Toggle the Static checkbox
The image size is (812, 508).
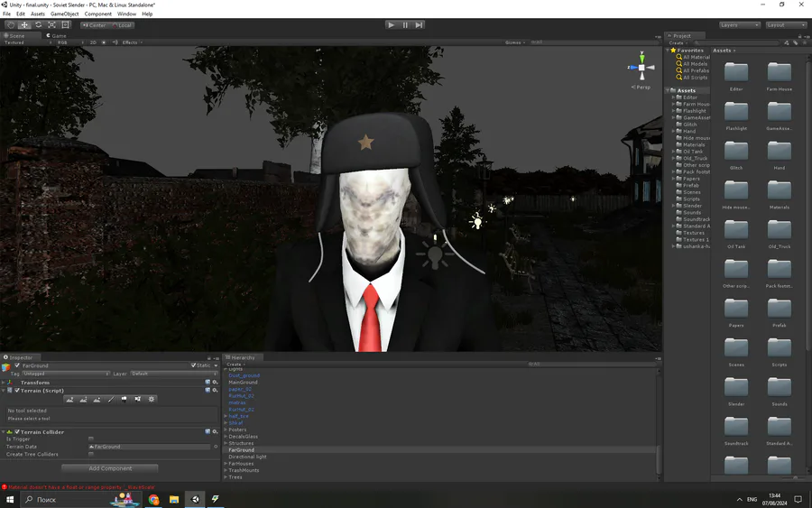pos(194,365)
